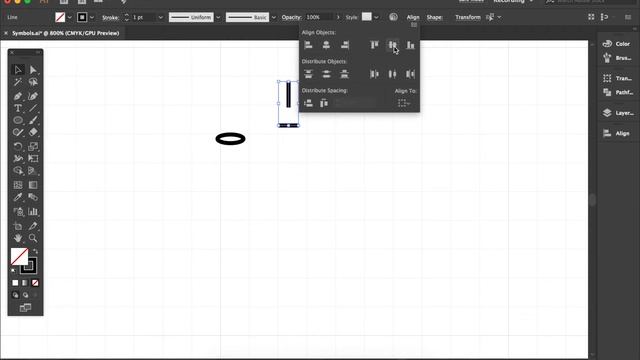
Task: Set the paint to None in the tools panel
Action: click(35, 283)
